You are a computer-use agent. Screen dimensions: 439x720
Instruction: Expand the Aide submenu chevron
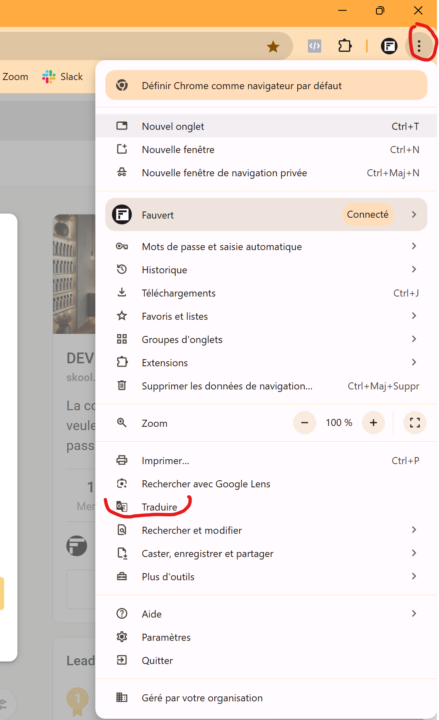pyautogui.click(x=414, y=613)
